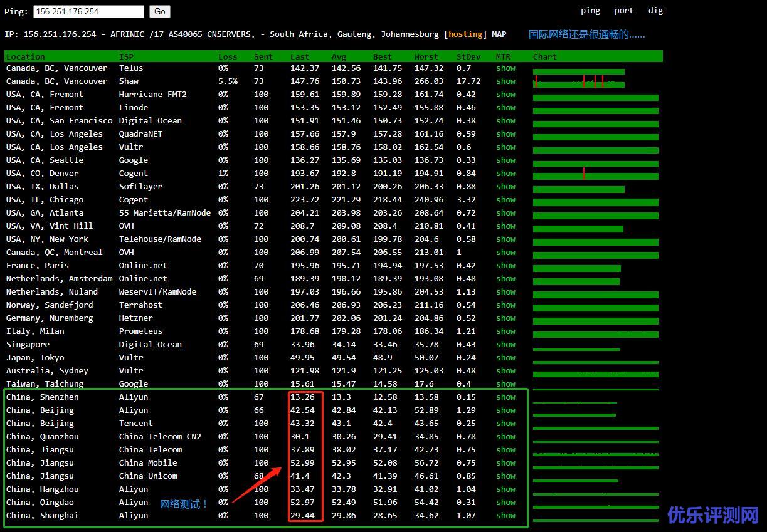Show MTR for Denver Cogent row

(x=505, y=174)
